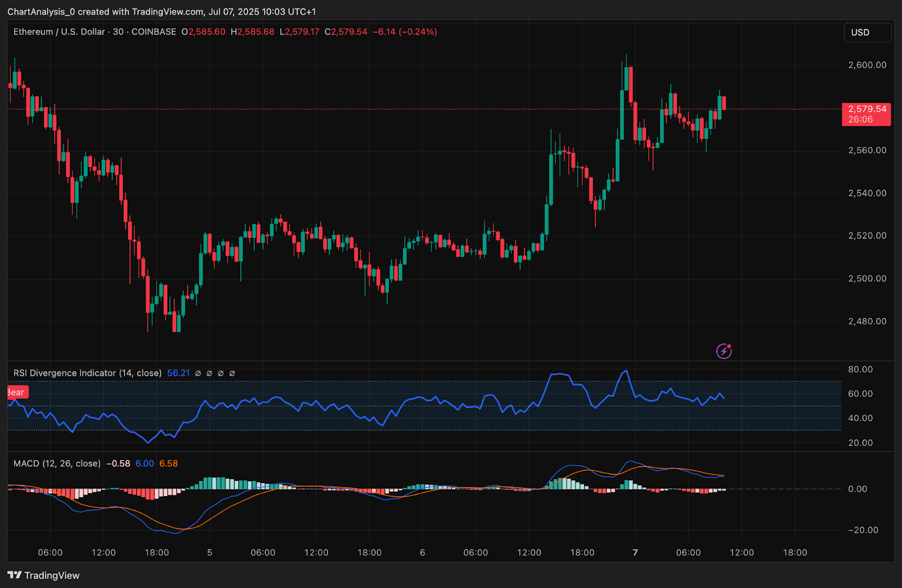
Task: Toggle the blue MACD signal value 6.00
Action: tap(144, 463)
